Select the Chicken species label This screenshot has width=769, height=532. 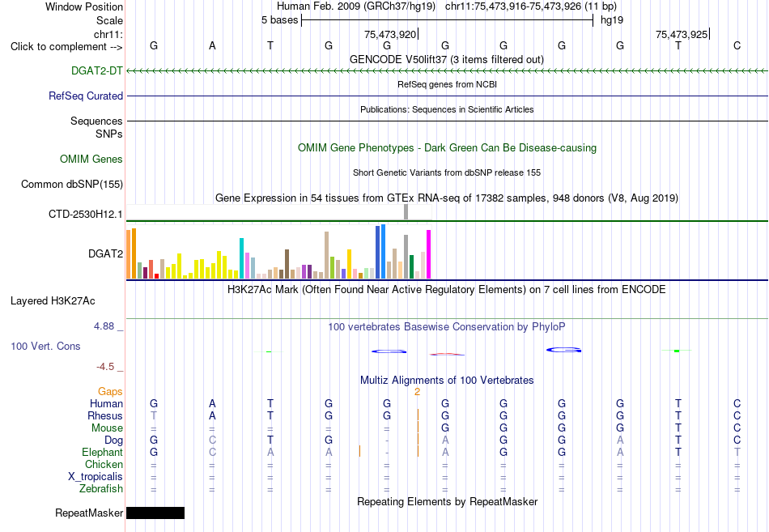coord(104,464)
